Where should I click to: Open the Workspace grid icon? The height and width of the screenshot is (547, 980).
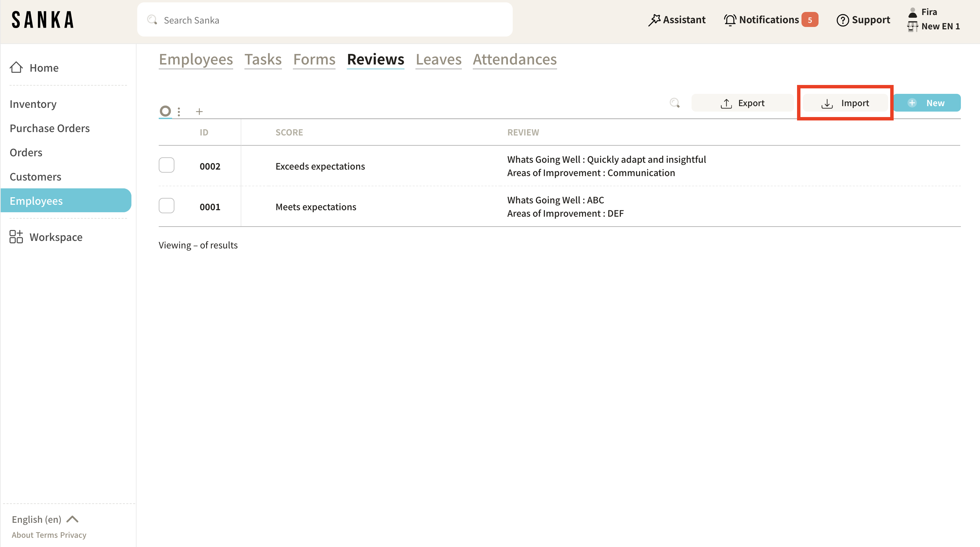coord(16,236)
